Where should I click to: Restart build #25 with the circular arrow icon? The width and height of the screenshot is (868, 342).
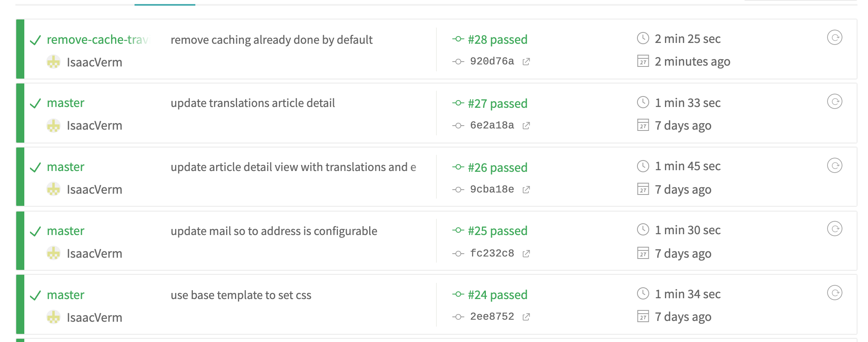(x=834, y=229)
